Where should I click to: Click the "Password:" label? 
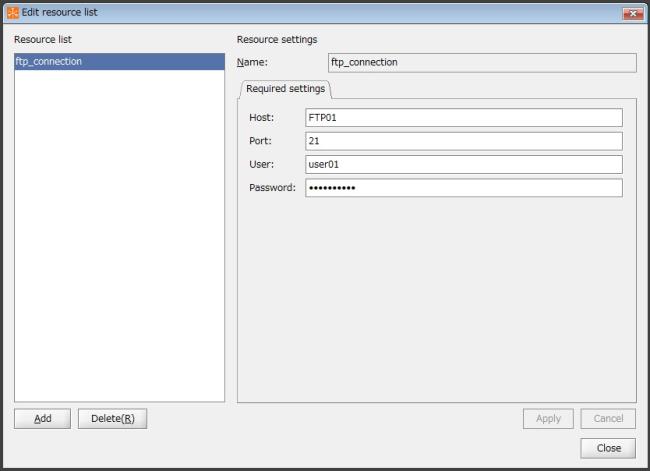[272, 188]
